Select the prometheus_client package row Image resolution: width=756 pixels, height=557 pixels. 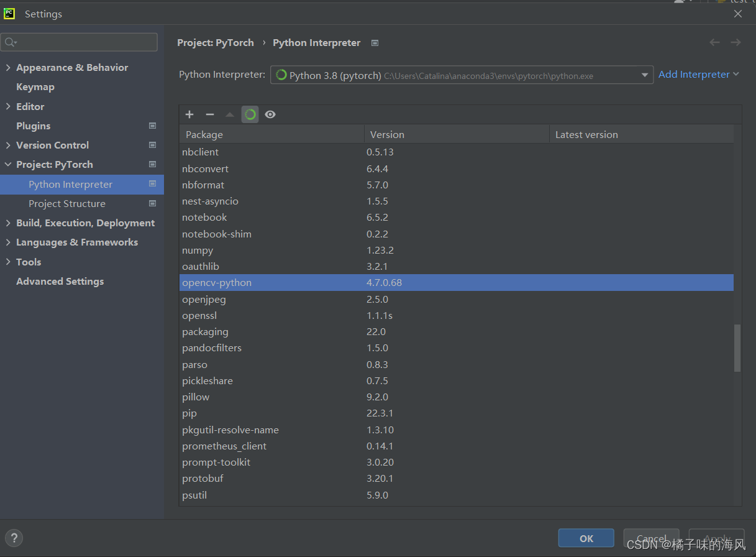[457, 446]
